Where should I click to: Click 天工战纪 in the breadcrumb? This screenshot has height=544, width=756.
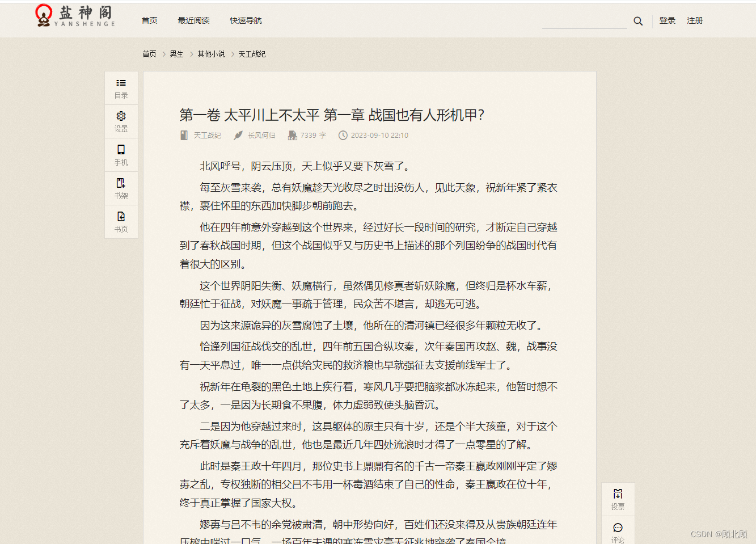pos(252,54)
